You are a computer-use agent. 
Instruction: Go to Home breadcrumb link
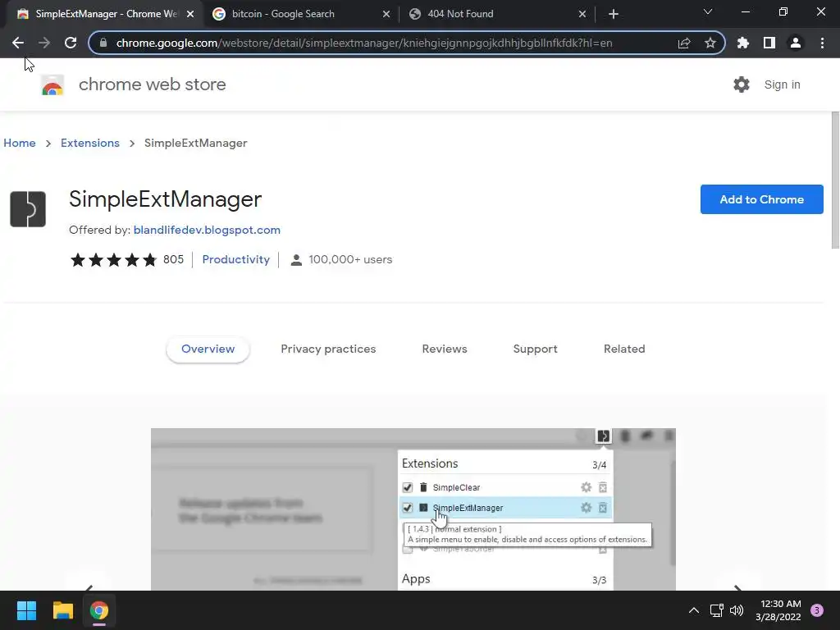point(20,143)
